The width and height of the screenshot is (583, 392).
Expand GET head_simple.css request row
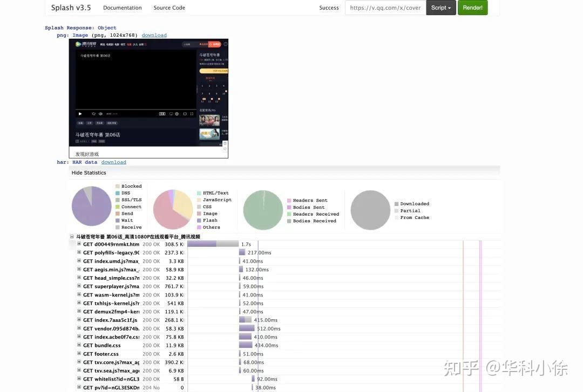click(x=79, y=278)
